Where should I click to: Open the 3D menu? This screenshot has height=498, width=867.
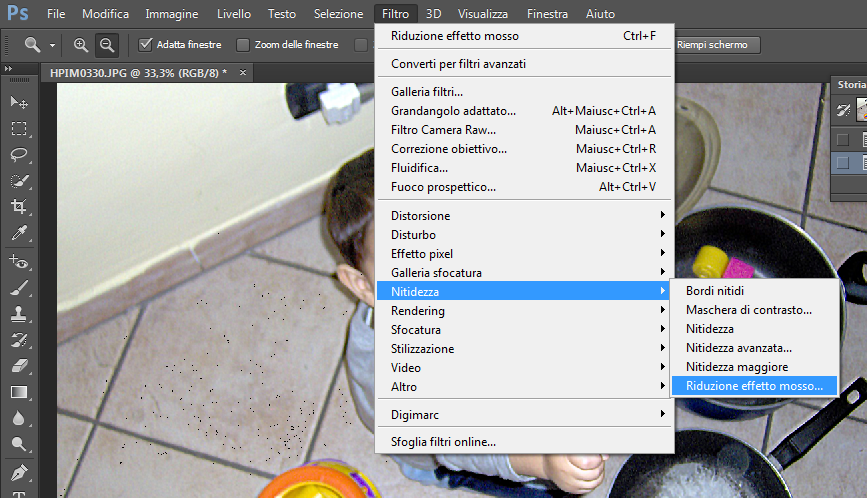434,14
